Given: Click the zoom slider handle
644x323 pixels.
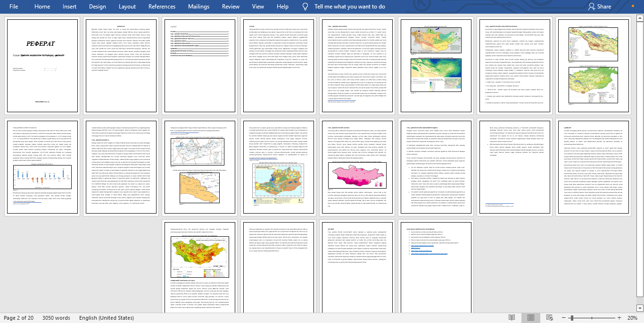Looking at the screenshot, I should [571, 318].
